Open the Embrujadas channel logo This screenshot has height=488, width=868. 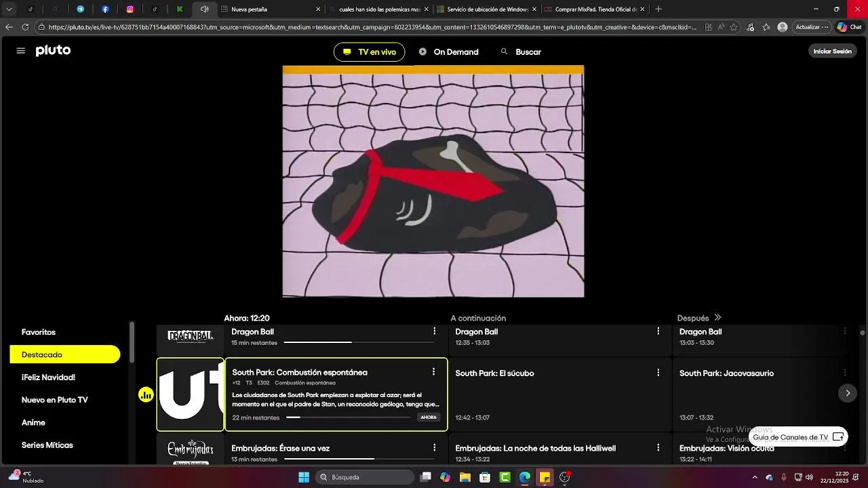coord(191,451)
